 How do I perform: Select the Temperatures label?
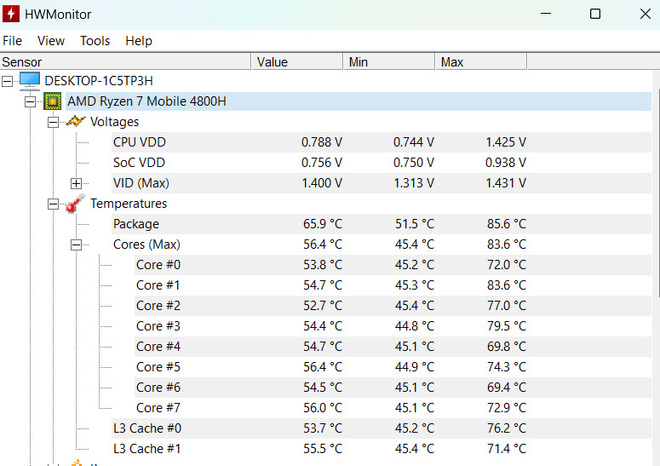[x=128, y=203]
